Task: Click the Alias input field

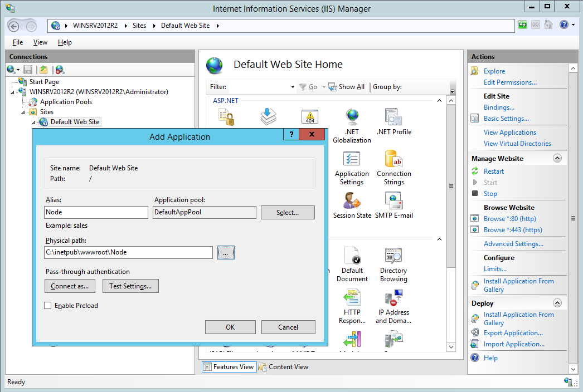Action: 96,212
